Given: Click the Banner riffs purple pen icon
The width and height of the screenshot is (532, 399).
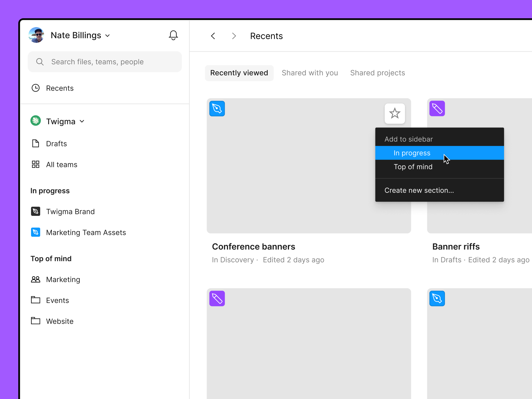Looking at the screenshot, I should [x=437, y=108].
